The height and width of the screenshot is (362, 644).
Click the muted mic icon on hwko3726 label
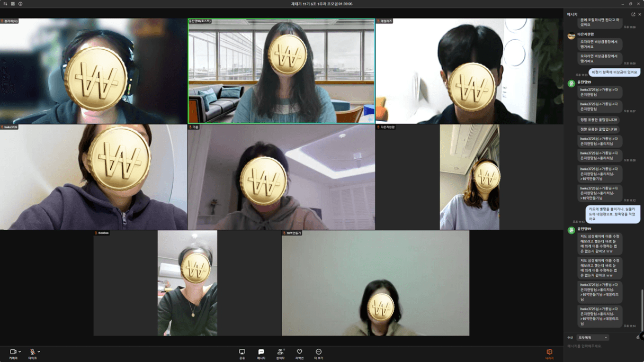[x=2, y=127]
